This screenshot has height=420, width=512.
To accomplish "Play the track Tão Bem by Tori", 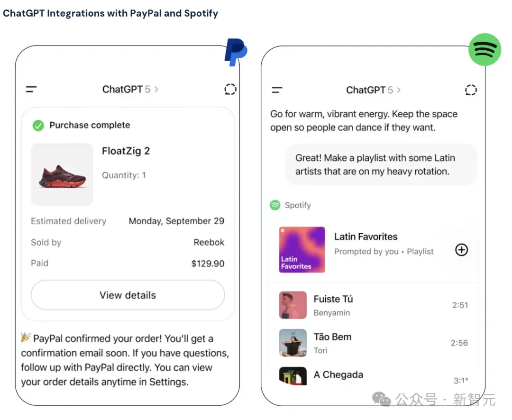I will pyautogui.click(x=374, y=343).
